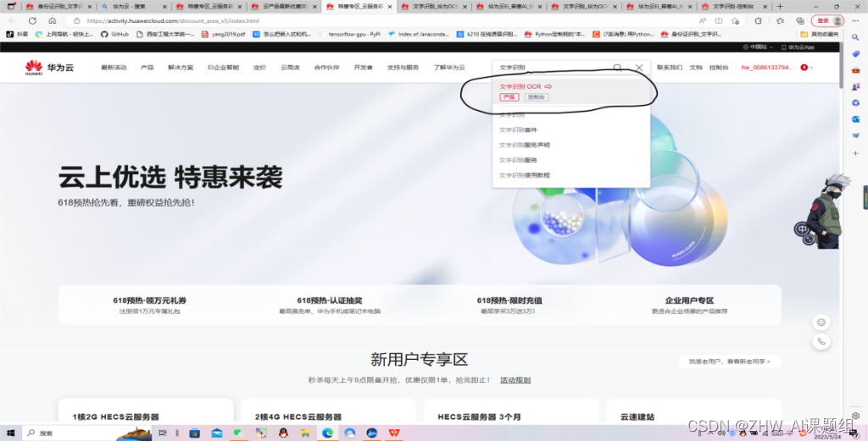The image size is (868, 442).
Task: Click the 产品 tag under OCR result
Action: pyautogui.click(x=509, y=97)
